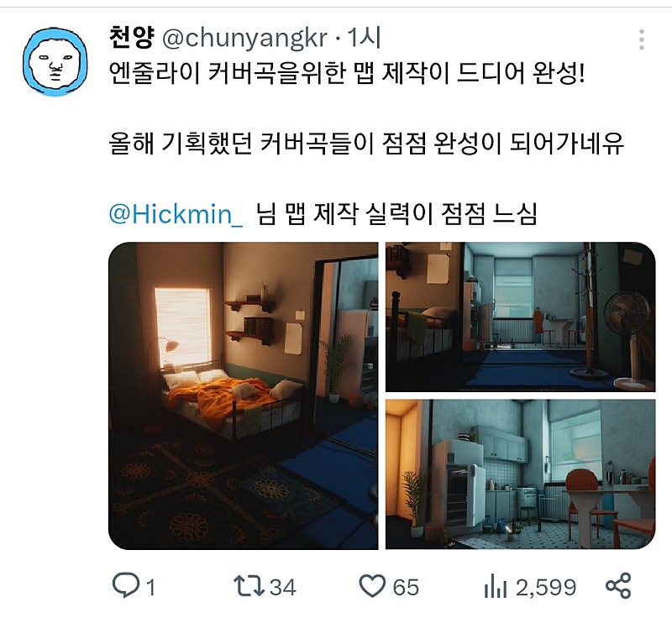Click the reply count number 1
Viewport: 672px width, 618px height.
click(150, 587)
